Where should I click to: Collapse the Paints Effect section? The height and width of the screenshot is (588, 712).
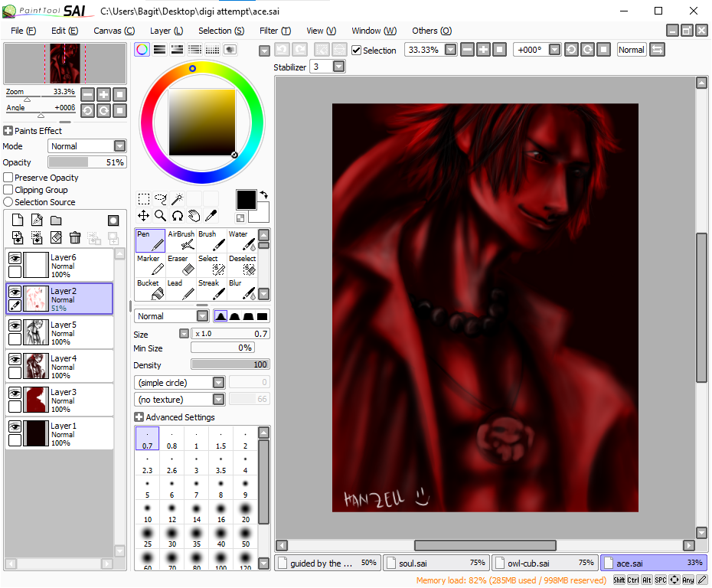point(8,131)
